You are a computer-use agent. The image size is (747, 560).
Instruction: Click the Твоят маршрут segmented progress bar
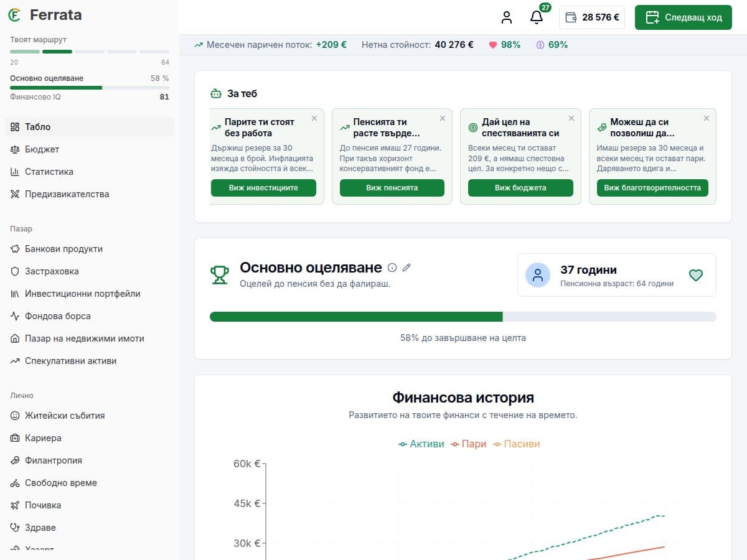point(90,52)
